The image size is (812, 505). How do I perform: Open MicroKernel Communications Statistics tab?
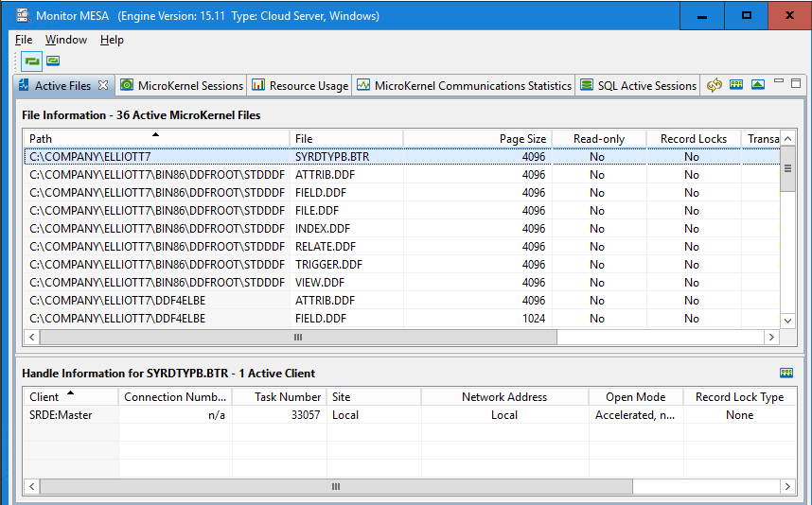pos(465,85)
